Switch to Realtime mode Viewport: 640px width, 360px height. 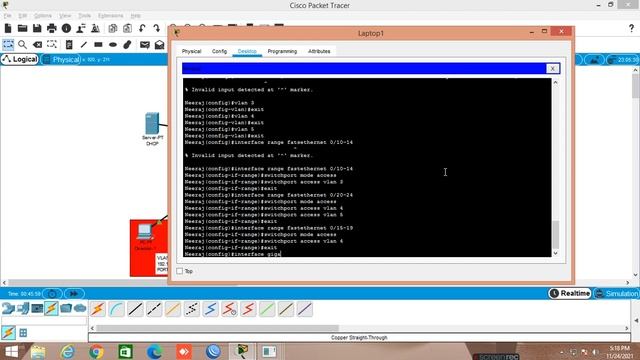tap(570, 293)
